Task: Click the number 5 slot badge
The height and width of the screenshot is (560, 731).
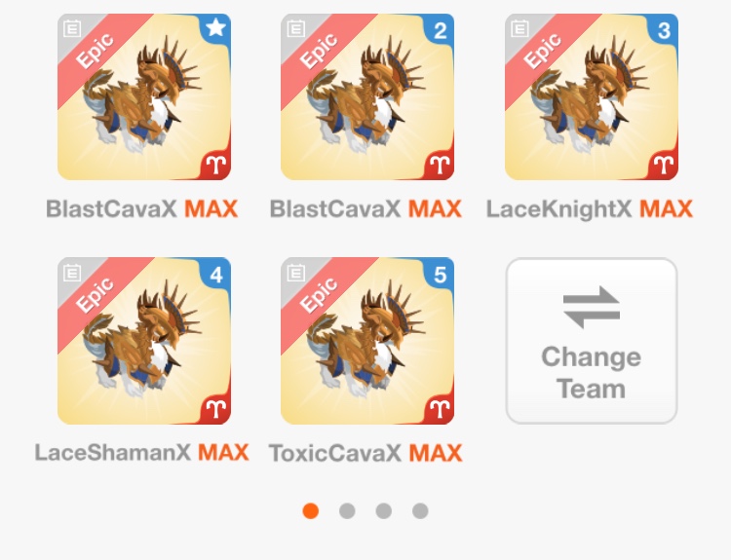Action: (440, 275)
